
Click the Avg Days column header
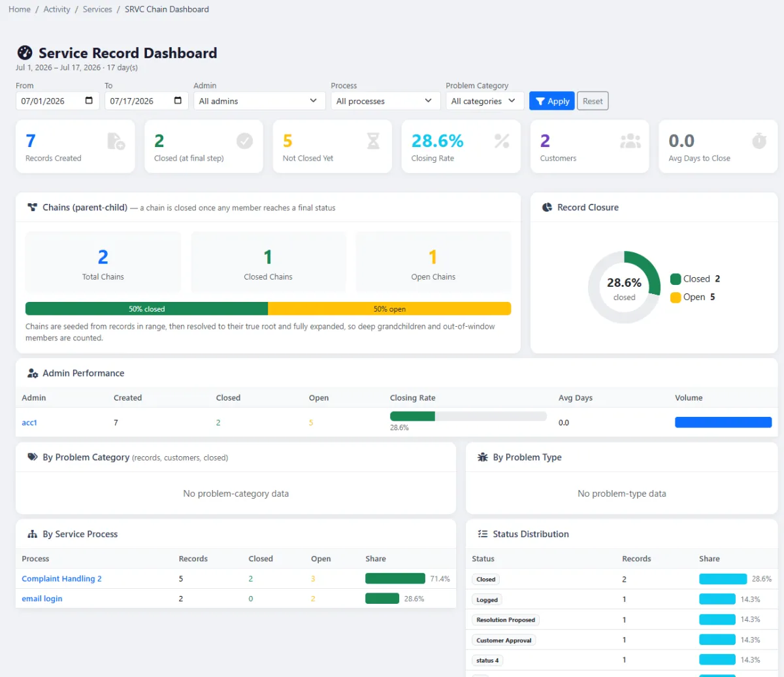click(576, 397)
